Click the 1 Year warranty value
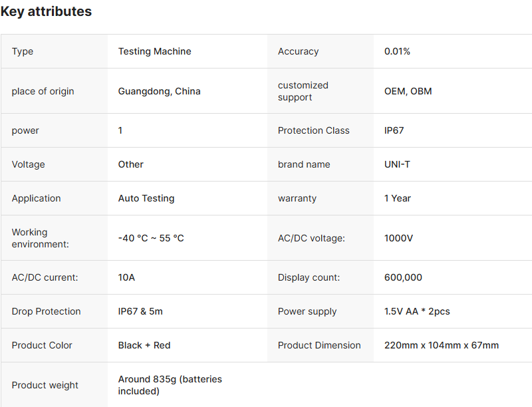Screen dimensions: 532x407 point(398,198)
